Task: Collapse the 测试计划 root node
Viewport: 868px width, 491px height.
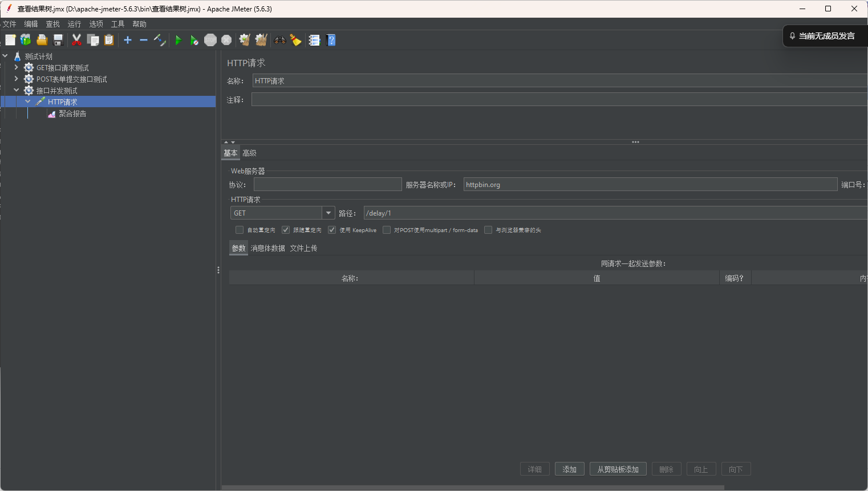Action: 5,56
